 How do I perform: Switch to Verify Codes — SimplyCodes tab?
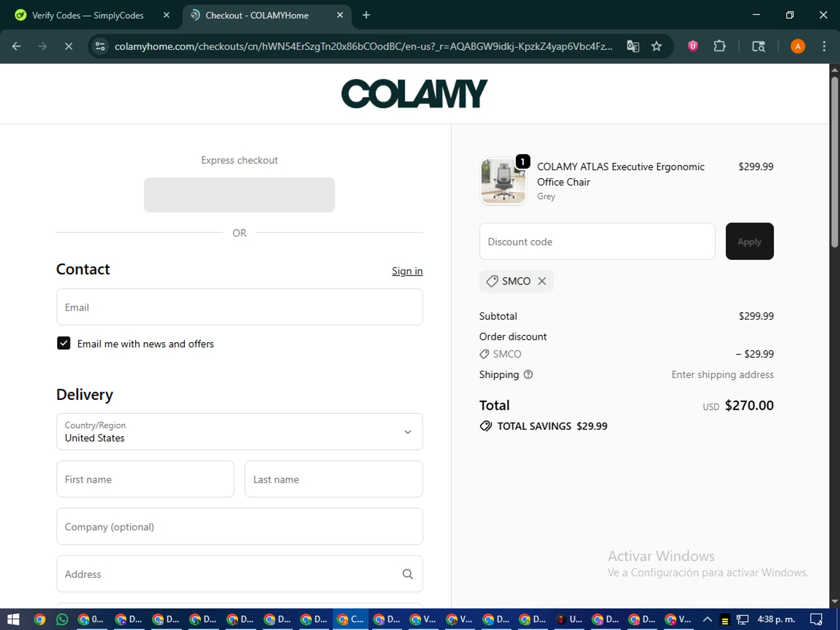[87, 15]
